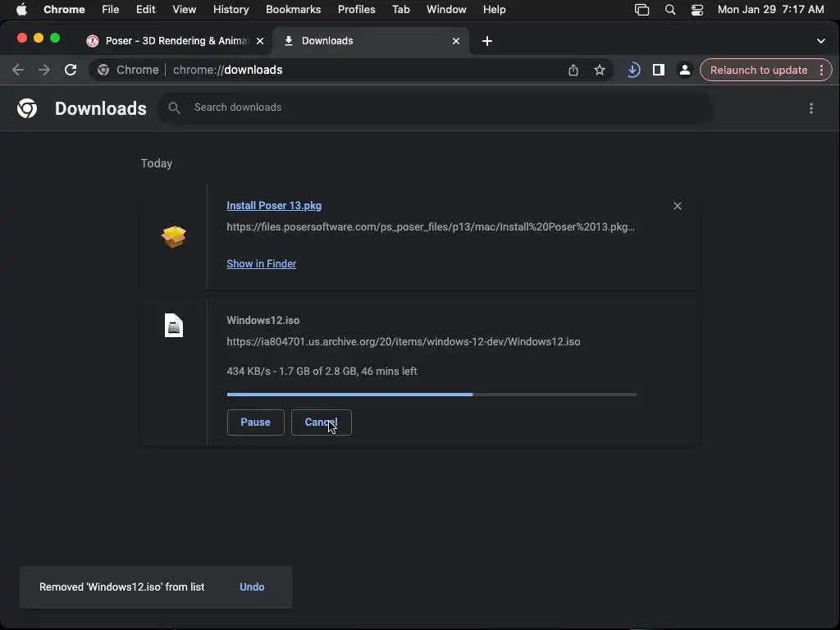Open the Window menu

tap(445, 10)
